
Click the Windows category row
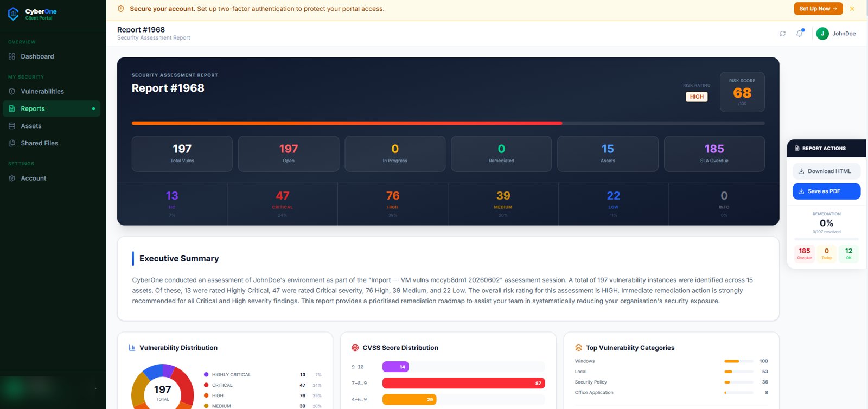coord(672,361)
